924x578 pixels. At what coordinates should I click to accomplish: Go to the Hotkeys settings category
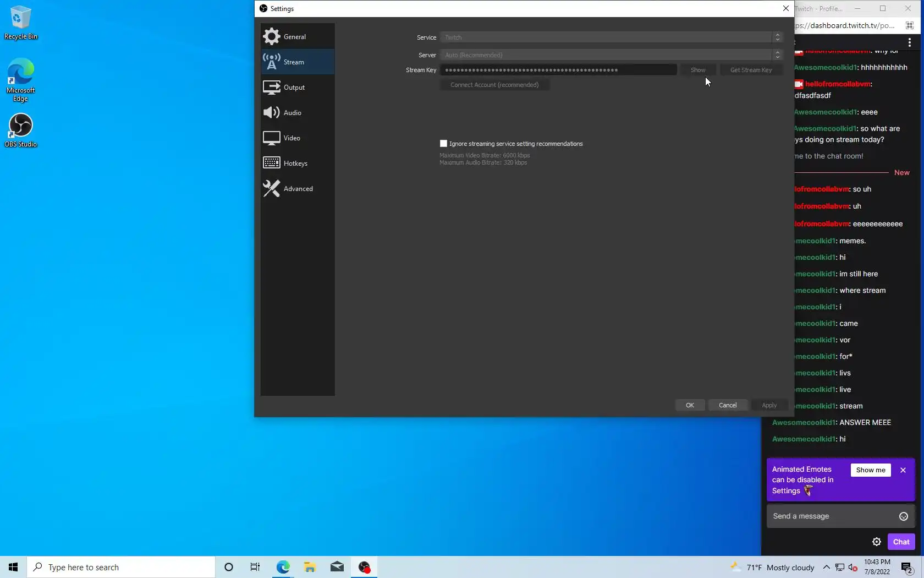(x=297, y=163)
